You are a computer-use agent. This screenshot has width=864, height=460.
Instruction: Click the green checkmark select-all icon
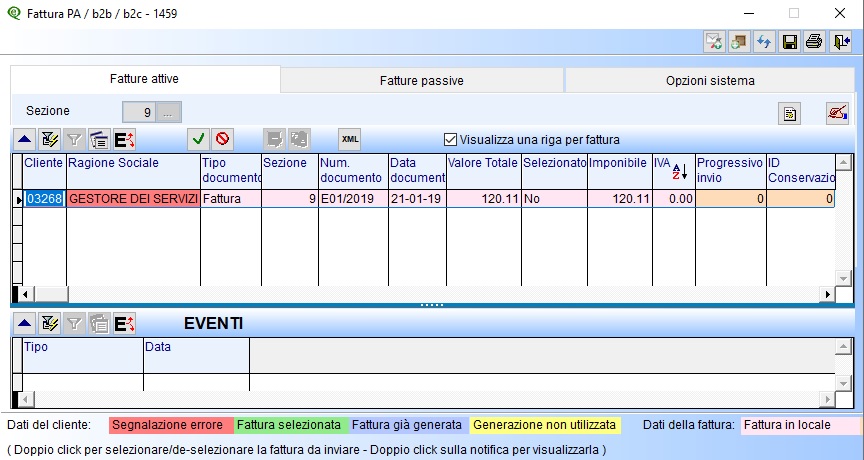(199, 139)
